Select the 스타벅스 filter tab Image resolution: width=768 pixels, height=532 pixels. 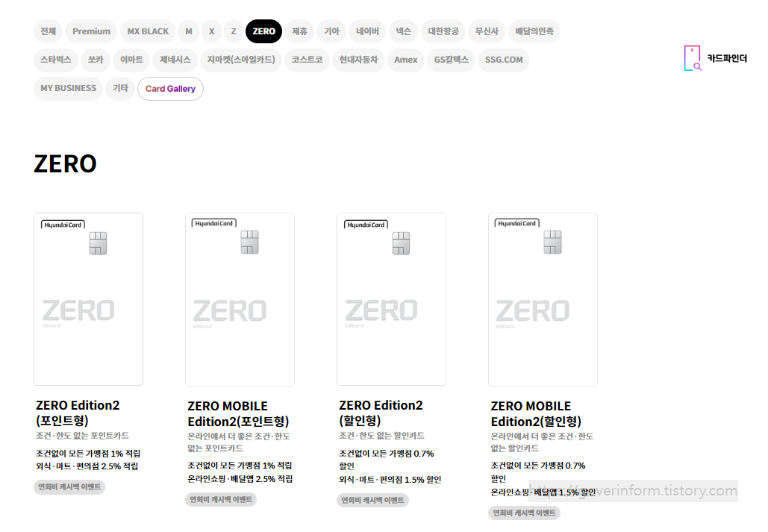coord(56,60)
